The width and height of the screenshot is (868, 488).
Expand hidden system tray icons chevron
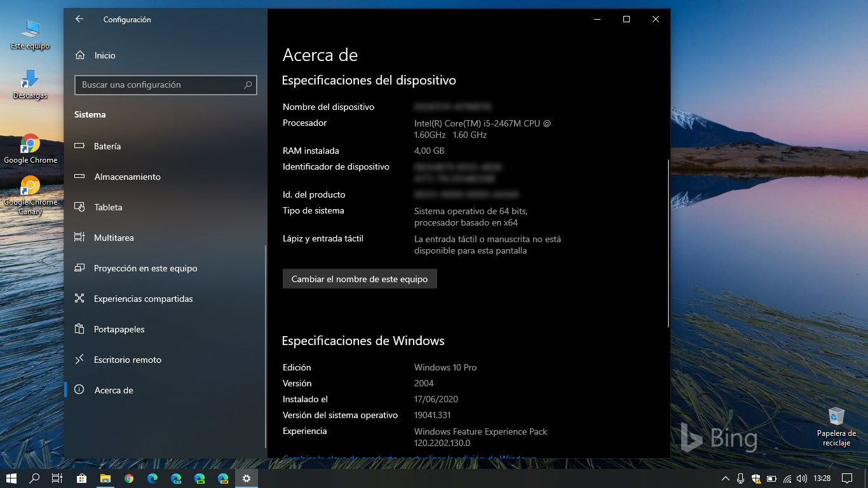pos(726,478)
